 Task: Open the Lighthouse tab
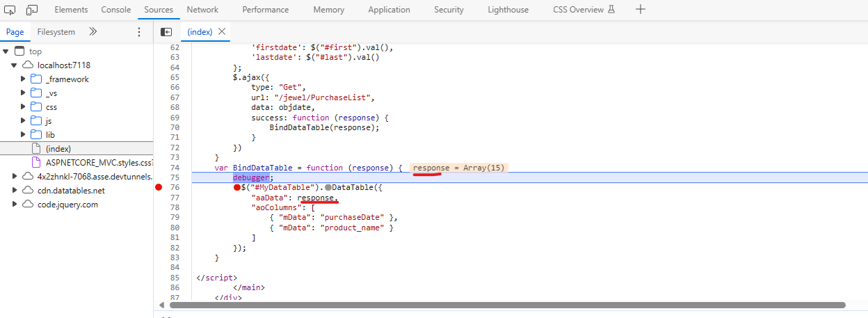click(508, 10)
